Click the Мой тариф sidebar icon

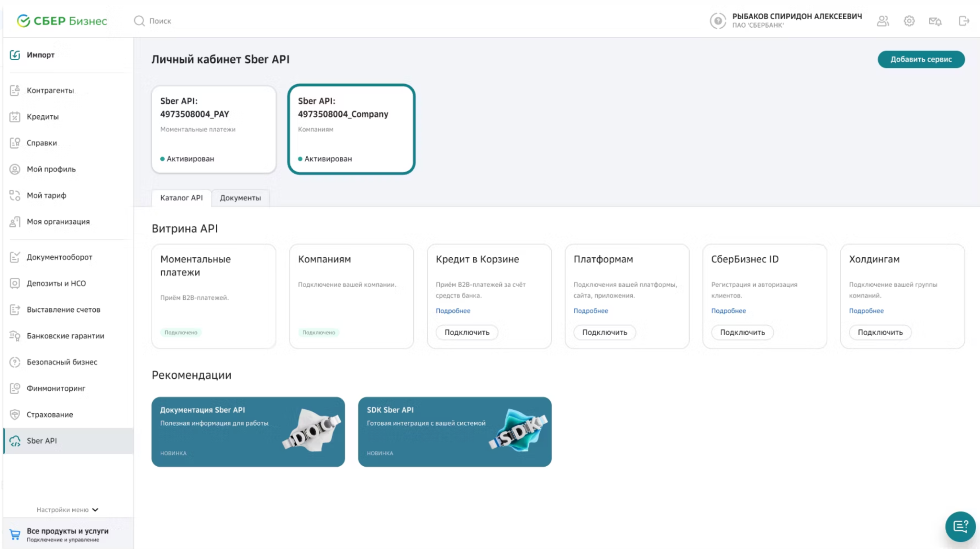click(x=15, y=196)
